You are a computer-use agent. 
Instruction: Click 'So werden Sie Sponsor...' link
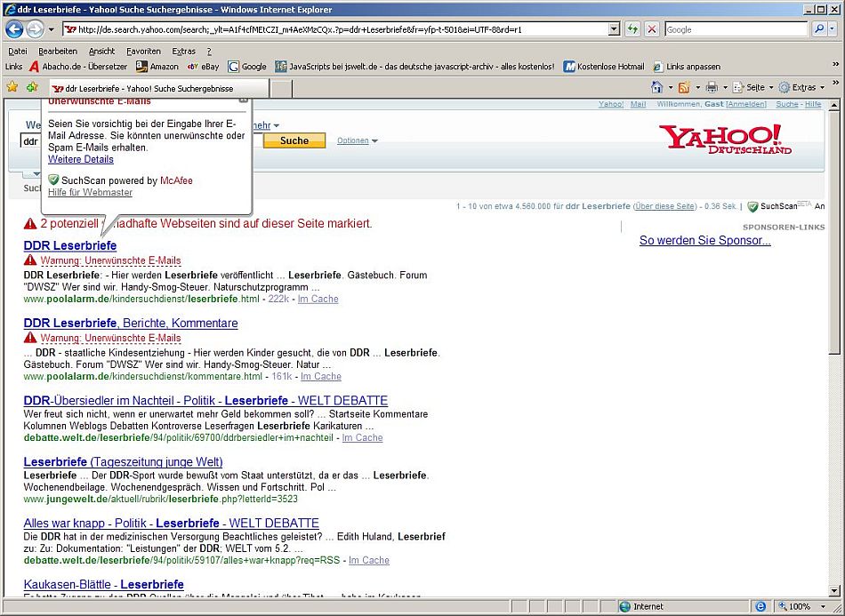click(704, 240)
